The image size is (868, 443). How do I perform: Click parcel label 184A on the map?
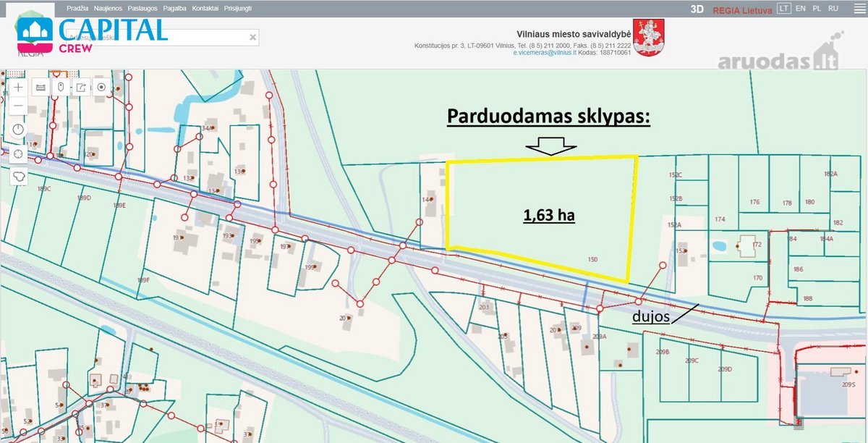826,238
